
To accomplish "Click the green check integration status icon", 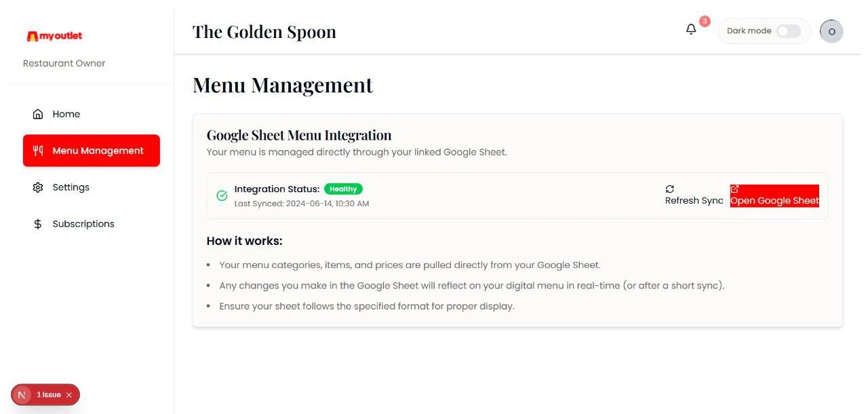I will pos(222,195).
